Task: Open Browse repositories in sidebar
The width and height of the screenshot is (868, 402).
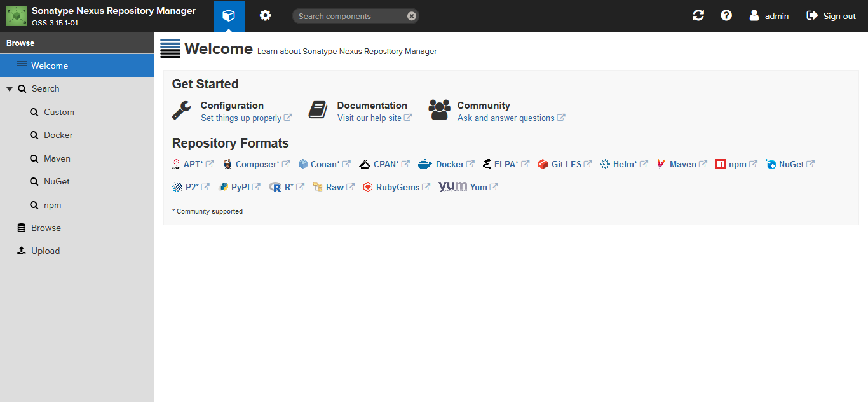Action: pos(46,228)
